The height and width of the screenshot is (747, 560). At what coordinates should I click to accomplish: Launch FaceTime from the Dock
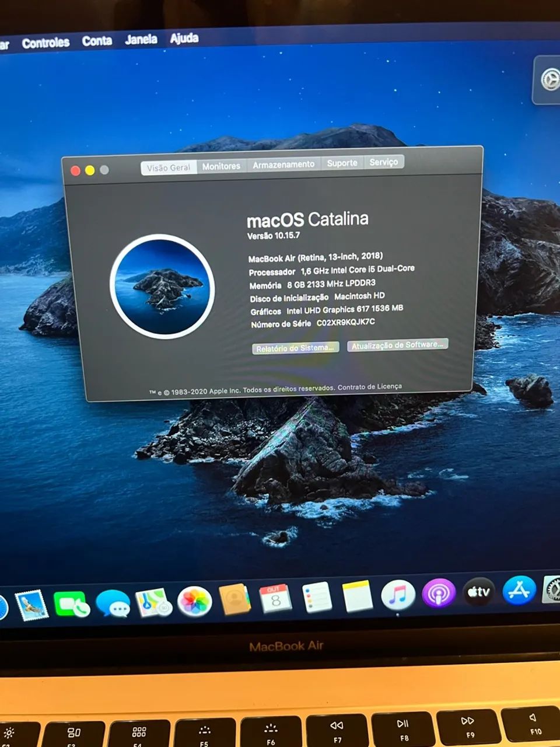point(71,604)
